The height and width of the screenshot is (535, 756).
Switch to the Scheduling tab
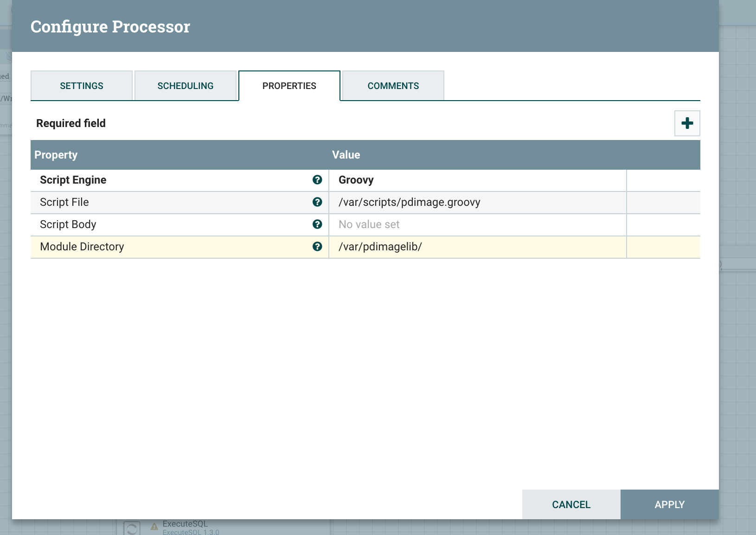[186, 86]
